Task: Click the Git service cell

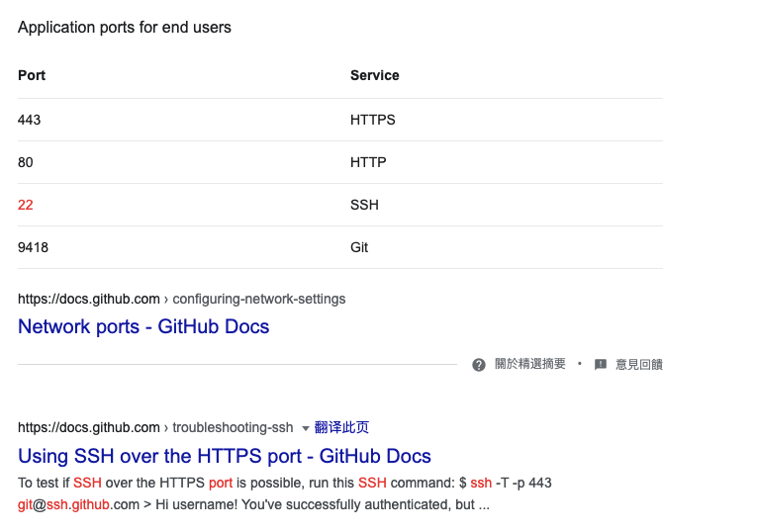Action: click(x=359, y=247)
